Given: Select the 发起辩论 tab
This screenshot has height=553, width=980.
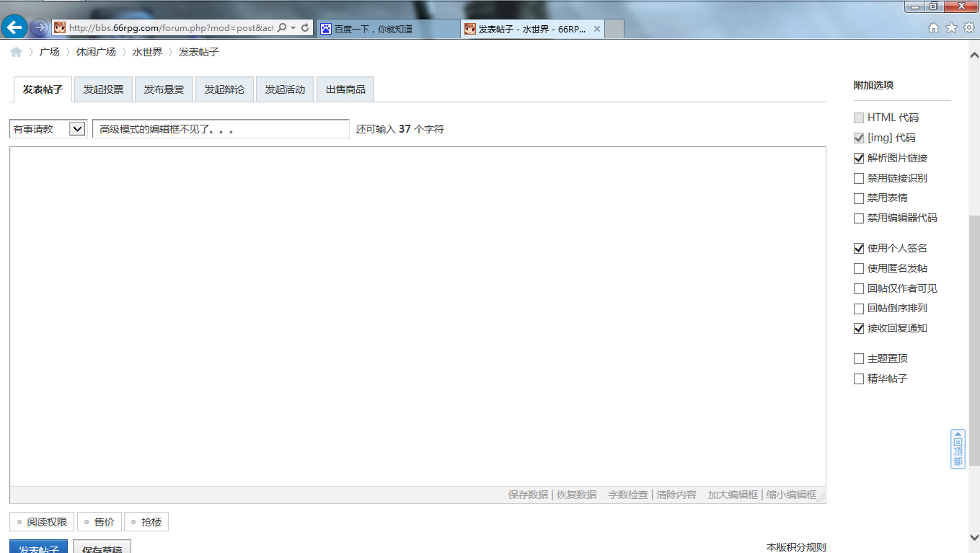Looking at the screenshot, I should pyautogui.click(x=224, y=89).
